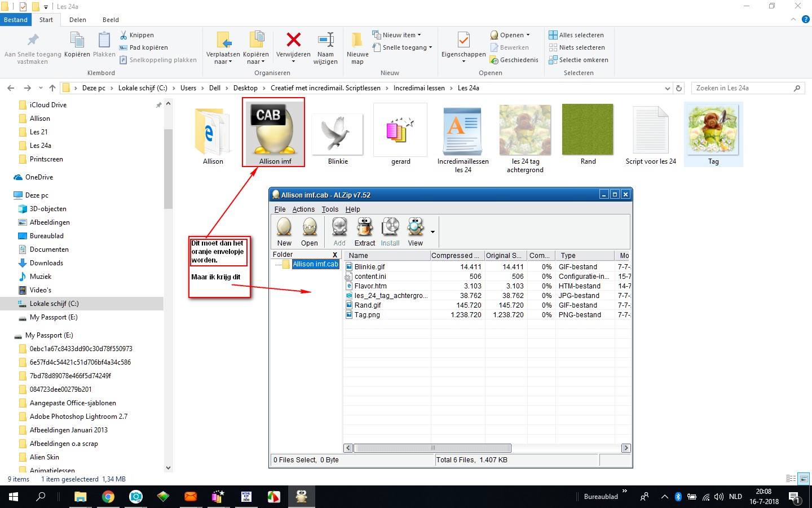Select Lokale schijf (C:) in navigation pane

(x=54, y=304)
